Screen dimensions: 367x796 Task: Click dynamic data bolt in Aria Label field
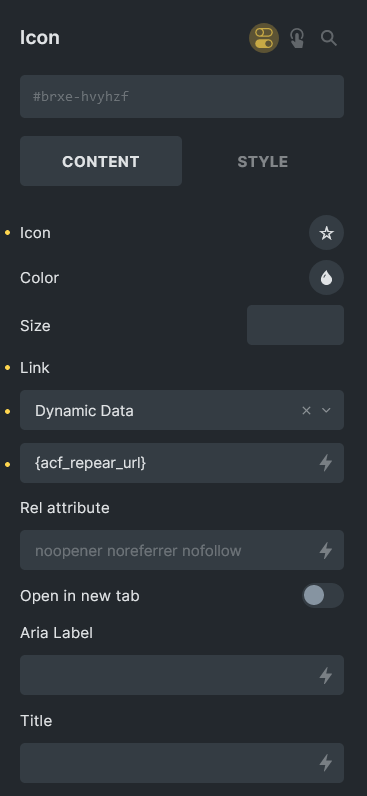pos(325,675)
